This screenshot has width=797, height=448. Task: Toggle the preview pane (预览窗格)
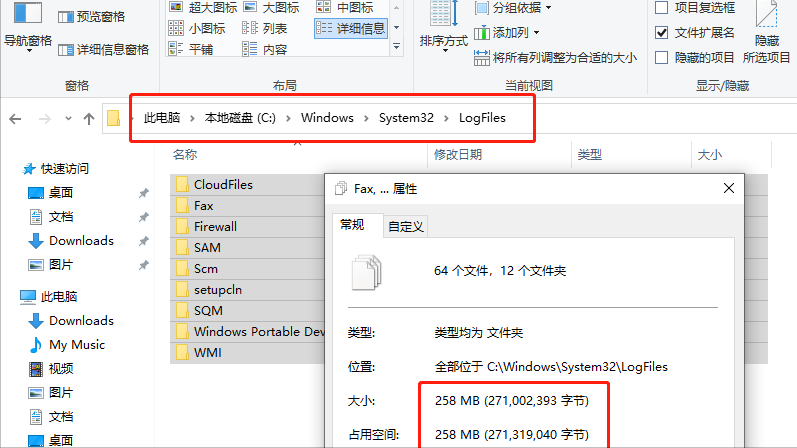pos(91,17)
